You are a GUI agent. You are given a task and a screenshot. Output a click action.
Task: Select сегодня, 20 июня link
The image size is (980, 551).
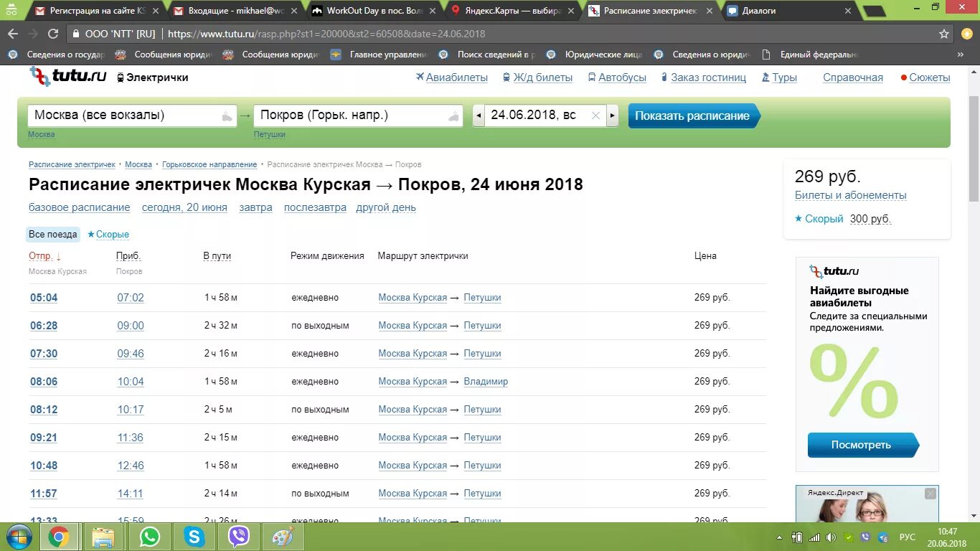(x=184, y=207)
